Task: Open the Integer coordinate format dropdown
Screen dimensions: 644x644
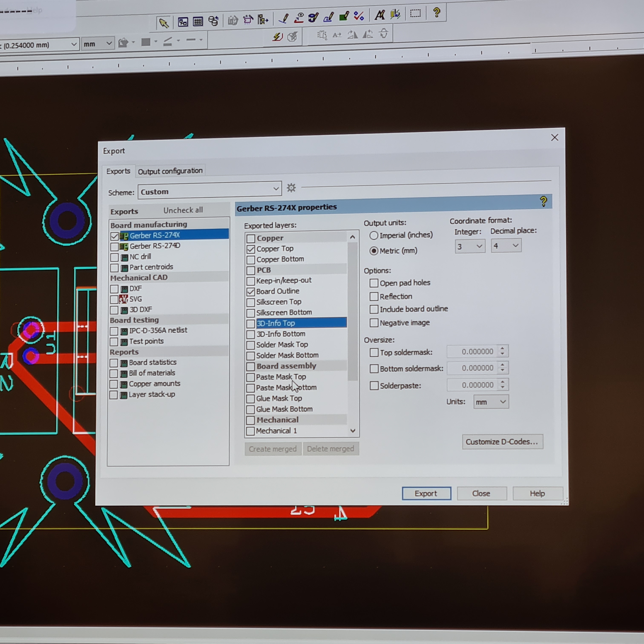Action: coord(470,246)
